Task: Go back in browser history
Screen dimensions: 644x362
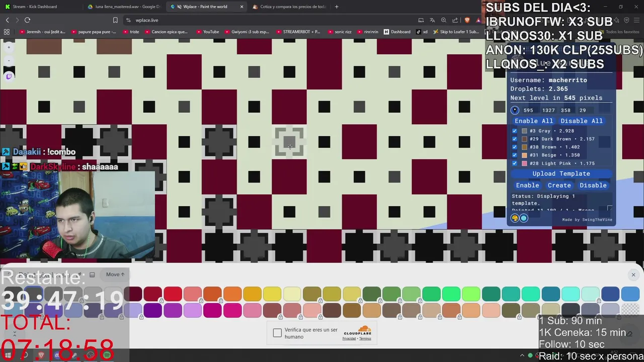Action: 7,20
